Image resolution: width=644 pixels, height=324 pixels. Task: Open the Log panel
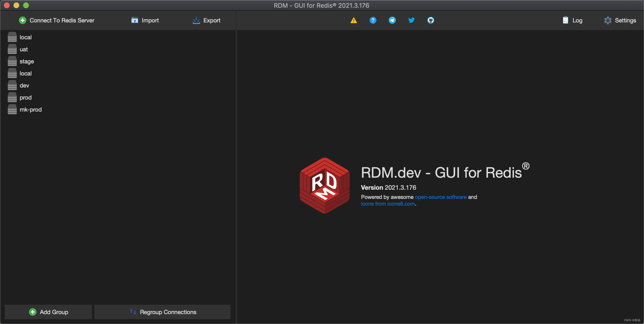pyautogui.click(x=572, y=20)
